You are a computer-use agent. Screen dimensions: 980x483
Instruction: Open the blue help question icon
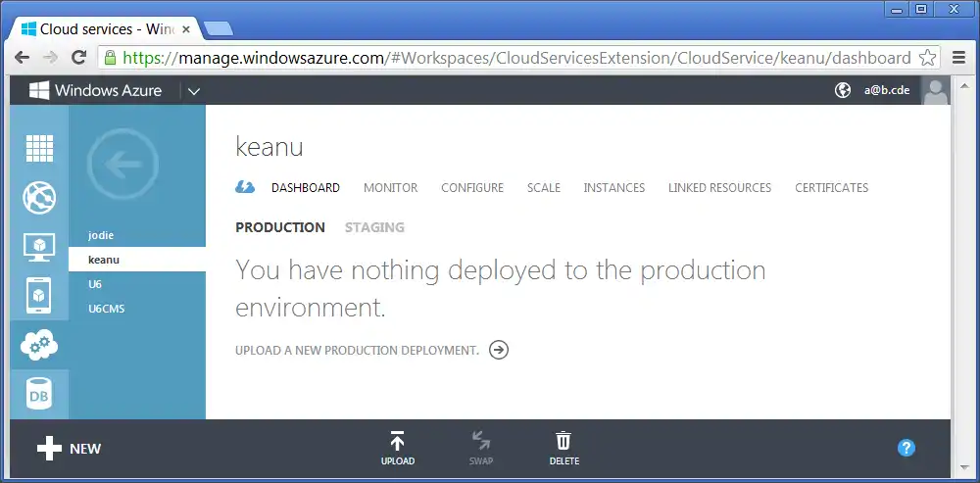pyautogui.click(x=906, y=448)
